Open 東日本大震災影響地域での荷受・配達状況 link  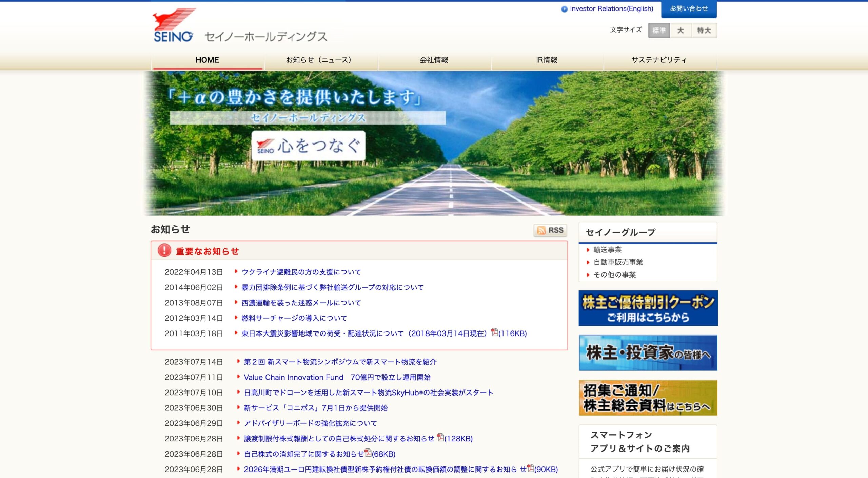point(364,333)
